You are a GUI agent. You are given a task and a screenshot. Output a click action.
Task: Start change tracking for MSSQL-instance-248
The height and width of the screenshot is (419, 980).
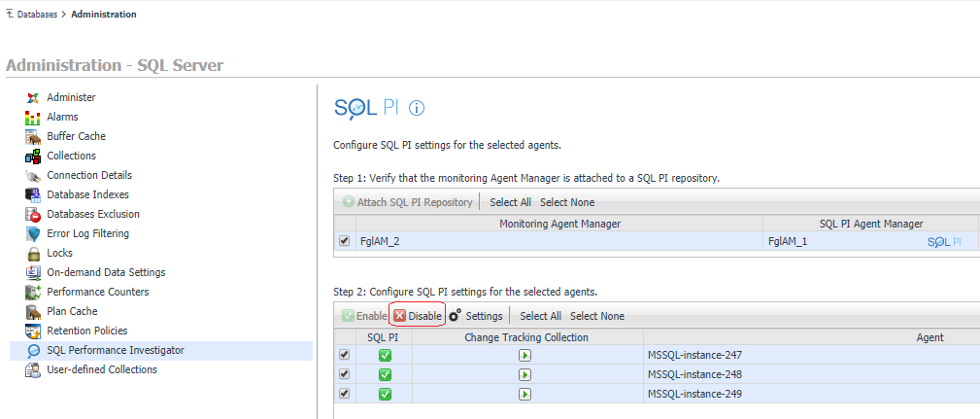(x=525, y=374)
